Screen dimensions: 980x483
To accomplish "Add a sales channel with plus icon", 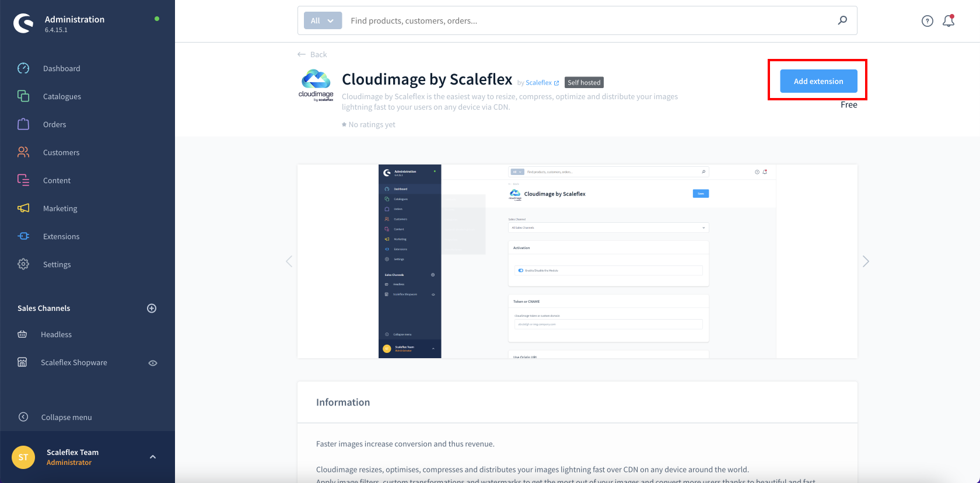I will point(152,308).
